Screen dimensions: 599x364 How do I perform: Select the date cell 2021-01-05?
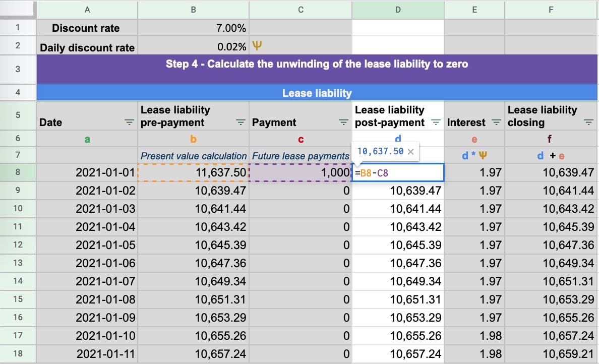87,245
